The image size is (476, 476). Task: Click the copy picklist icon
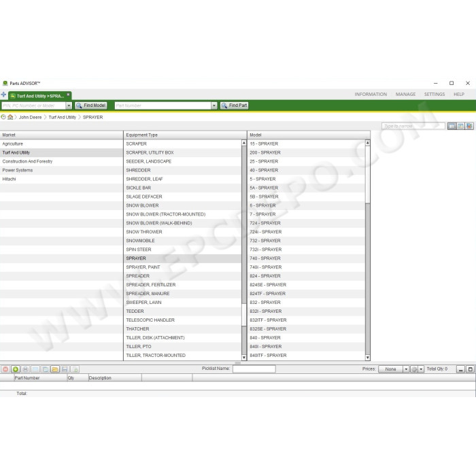point(46,369)
